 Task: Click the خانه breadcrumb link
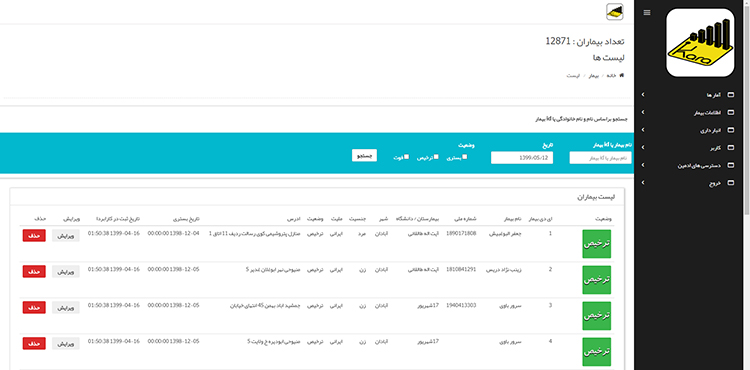611,76
